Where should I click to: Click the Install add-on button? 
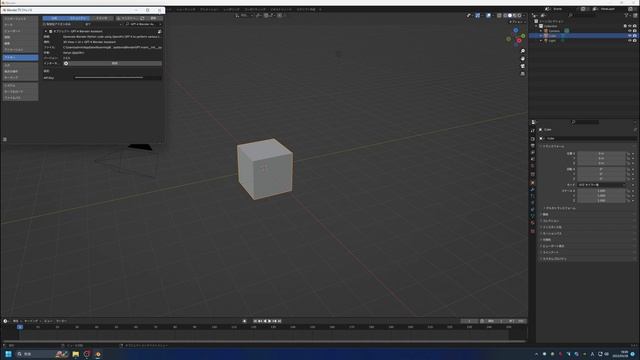point(127,18)
